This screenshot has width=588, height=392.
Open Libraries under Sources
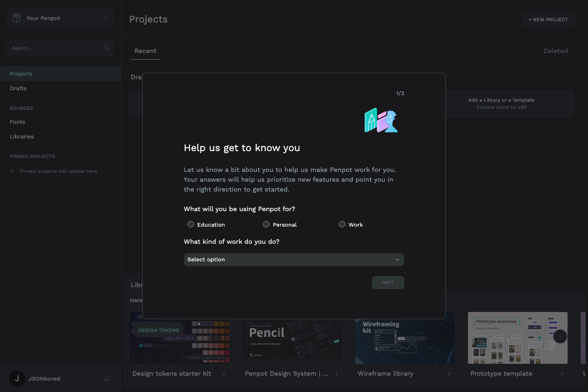tap(60, 136)
